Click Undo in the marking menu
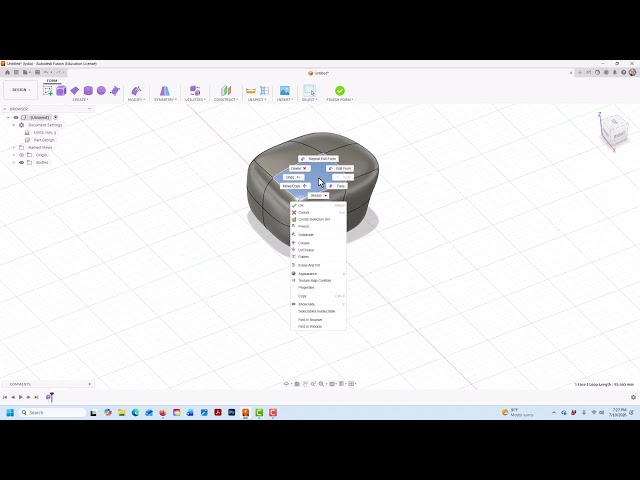Screen dimensions: 640x480 pos(293,178)
